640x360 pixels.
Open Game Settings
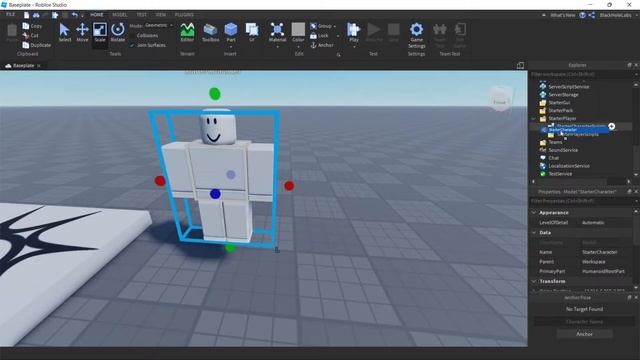coord(416,35)
